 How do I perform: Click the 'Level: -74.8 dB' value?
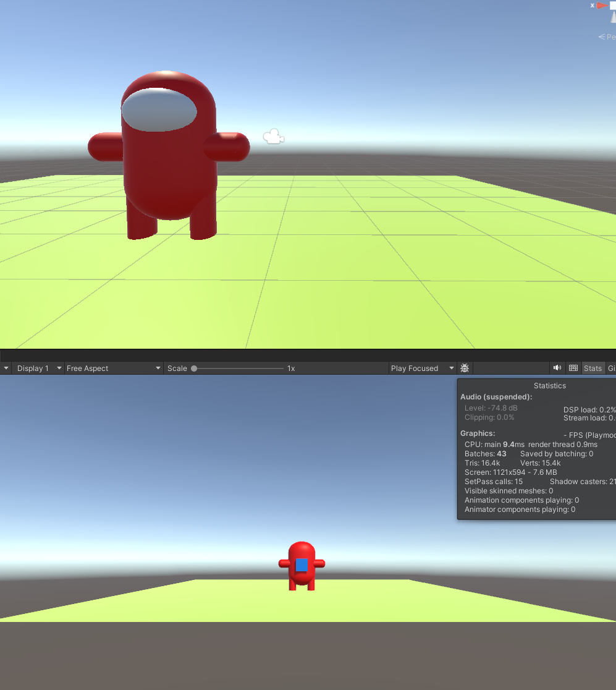point(491,408)
